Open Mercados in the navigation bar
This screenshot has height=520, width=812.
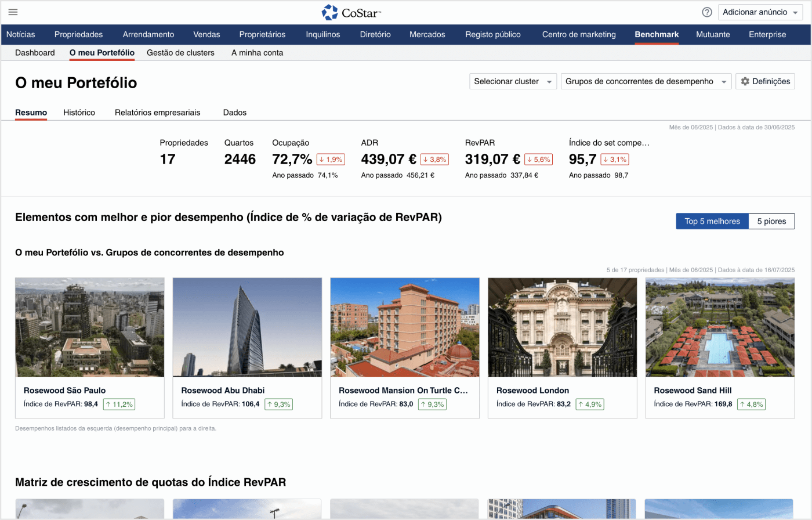point(427,34)
